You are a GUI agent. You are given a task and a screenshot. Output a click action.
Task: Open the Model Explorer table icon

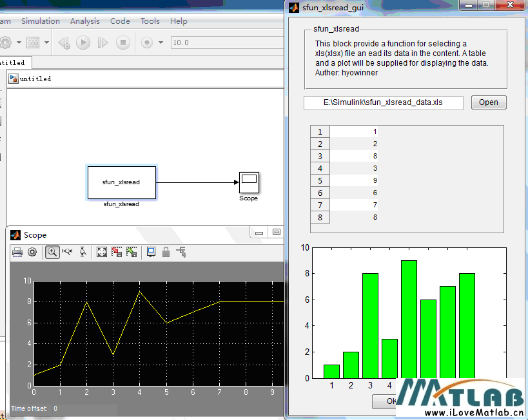(33, 43)
